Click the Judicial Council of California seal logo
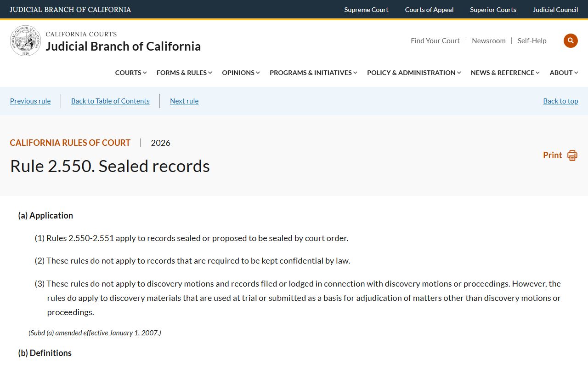588x368 pixels. pos(25,41)
